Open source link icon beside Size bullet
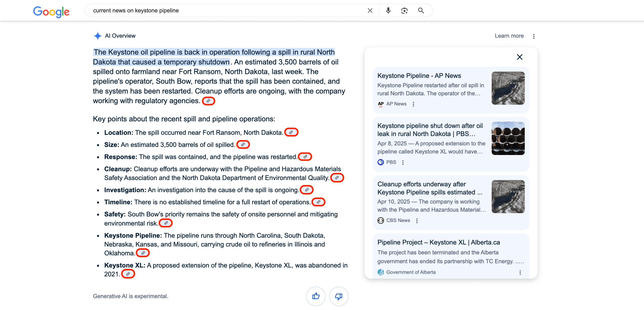644x310 pixels. [x=243, y=144]
